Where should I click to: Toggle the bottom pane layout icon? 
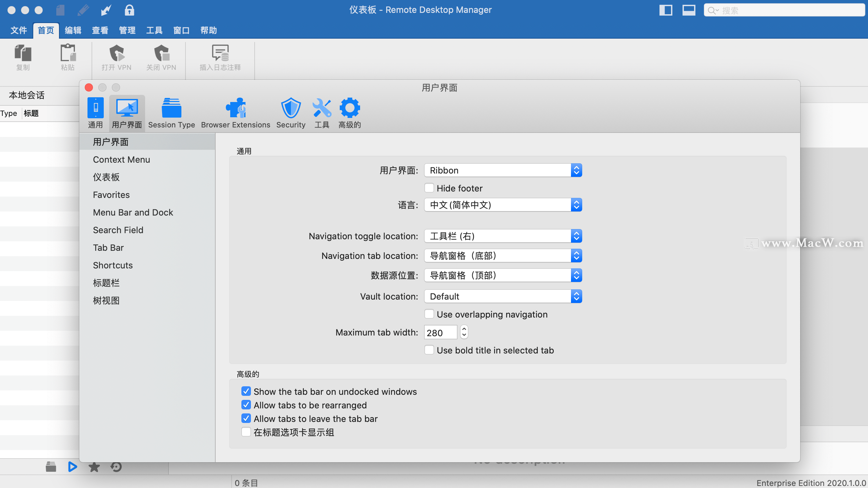coord(689,10)
